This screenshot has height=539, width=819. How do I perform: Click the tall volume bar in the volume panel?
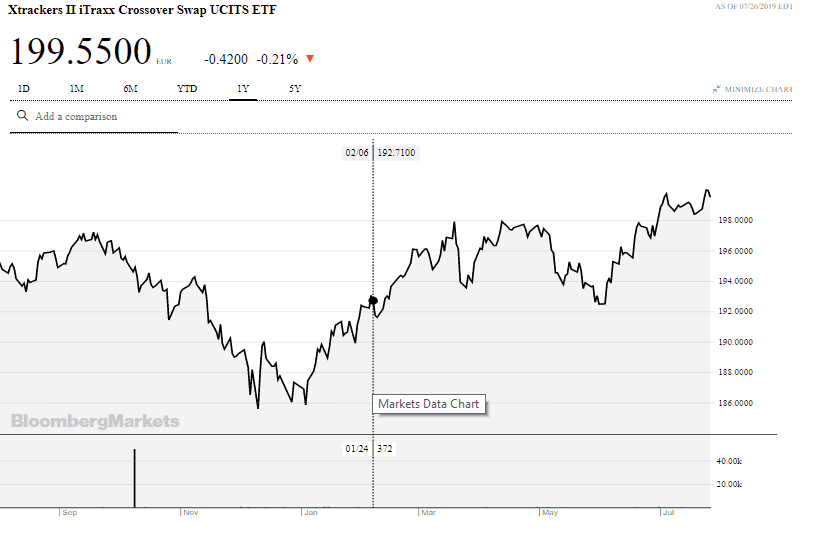(x=135, y=479)
